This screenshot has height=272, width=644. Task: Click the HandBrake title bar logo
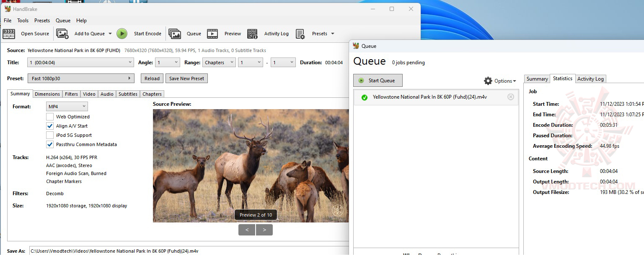coord(7,9)
